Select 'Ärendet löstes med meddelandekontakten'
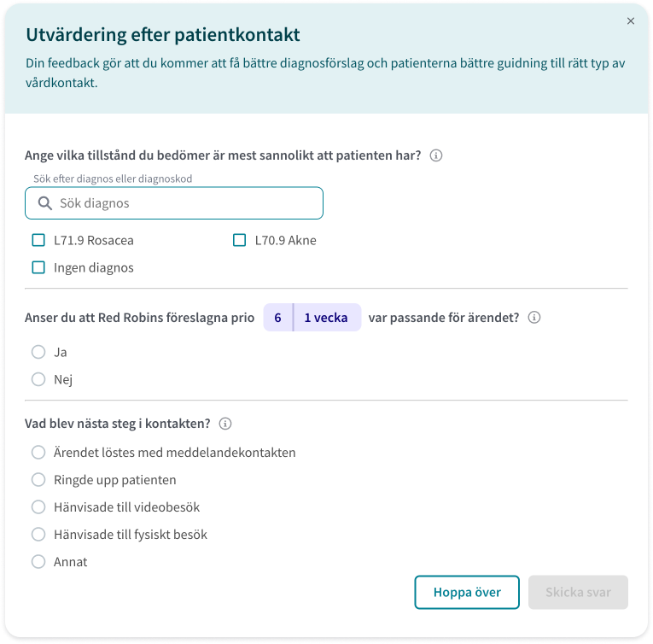This screenshot has height=644, width=653. click(x=38, y=453)
